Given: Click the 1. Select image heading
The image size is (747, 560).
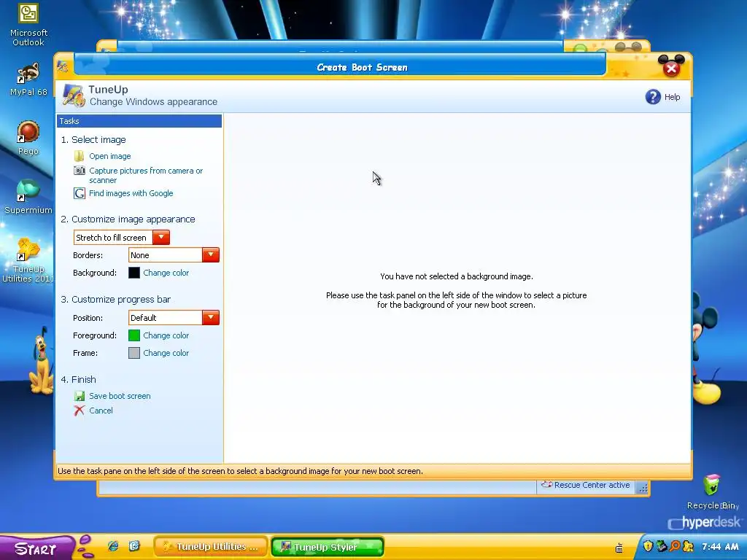Looking at the screenshot, I should 93,139.
